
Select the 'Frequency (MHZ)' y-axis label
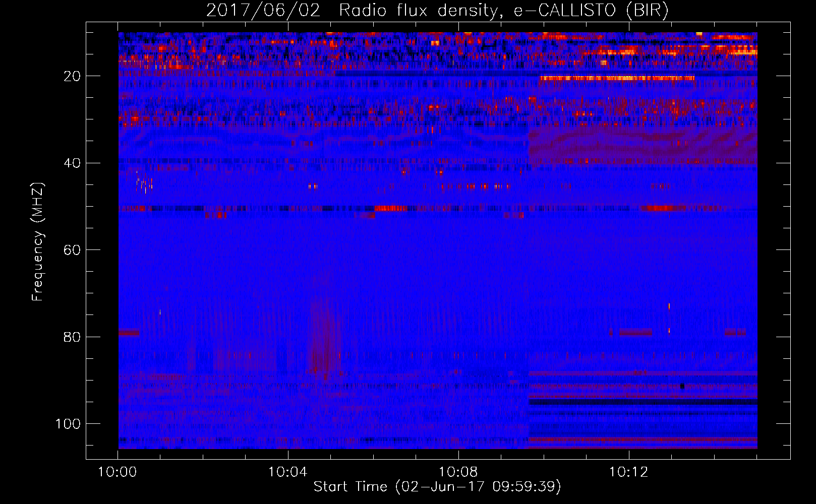[x=38, y=242]
